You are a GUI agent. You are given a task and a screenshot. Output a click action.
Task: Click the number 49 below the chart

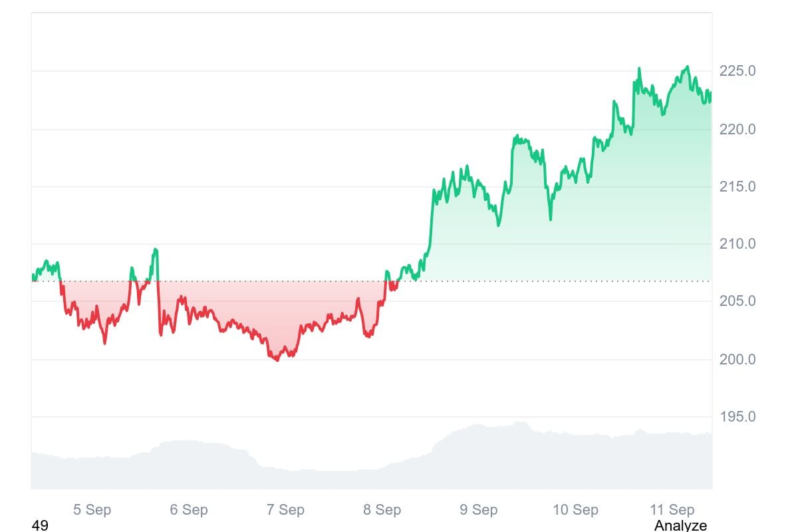[x=40, y=525]
